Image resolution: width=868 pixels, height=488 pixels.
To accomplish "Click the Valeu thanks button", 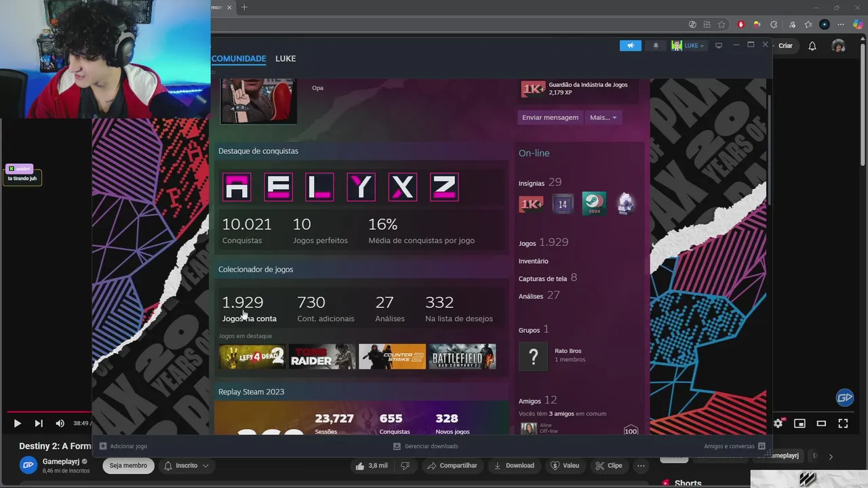I will coord(565,466).
